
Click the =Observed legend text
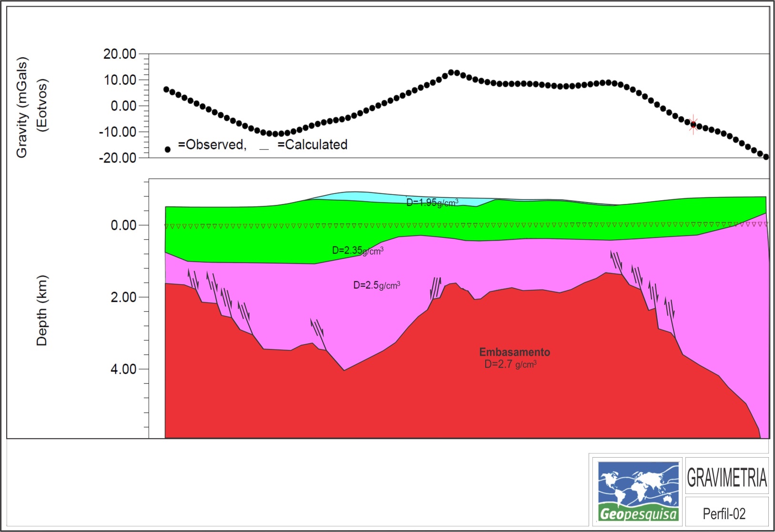point(213,144)
